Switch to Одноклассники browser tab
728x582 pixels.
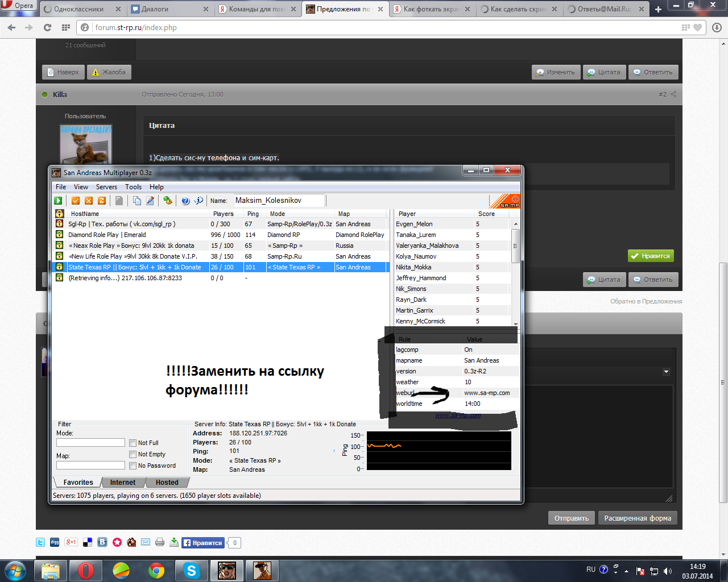[81, 9]
